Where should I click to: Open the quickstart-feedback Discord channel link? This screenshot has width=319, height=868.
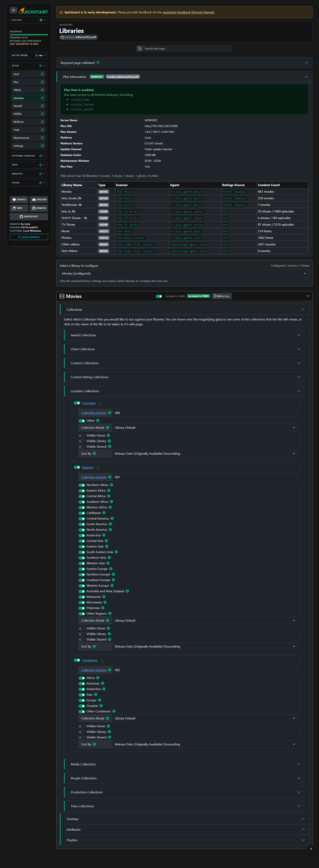tap(188, 12)
